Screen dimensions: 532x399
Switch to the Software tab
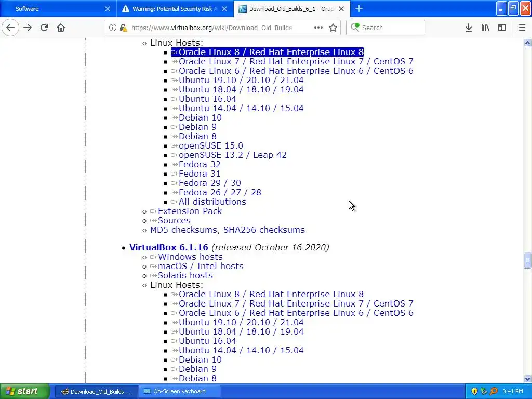[58, 9]
